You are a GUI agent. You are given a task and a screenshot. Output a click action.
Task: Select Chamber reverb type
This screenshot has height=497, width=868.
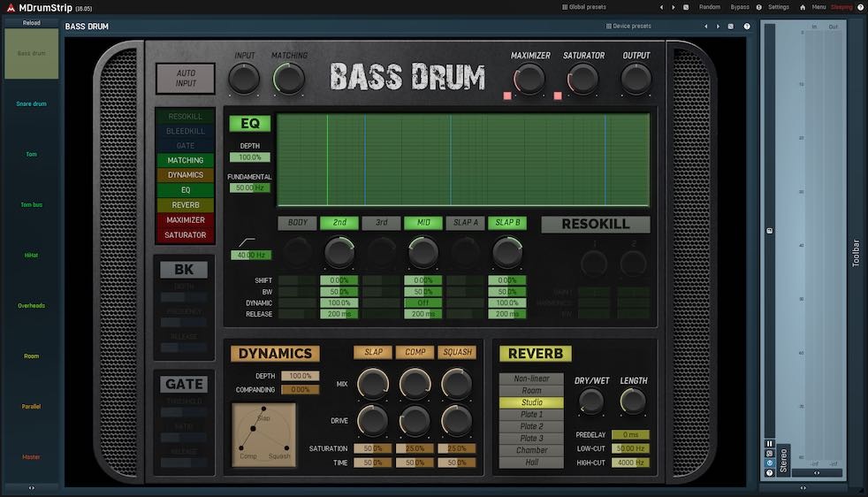[531, 450]
